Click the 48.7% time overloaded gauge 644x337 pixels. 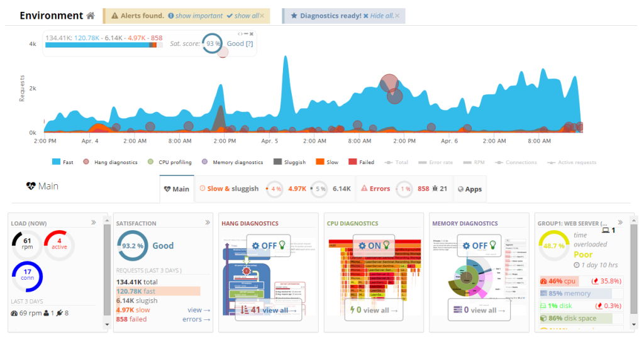coord(553,245)
